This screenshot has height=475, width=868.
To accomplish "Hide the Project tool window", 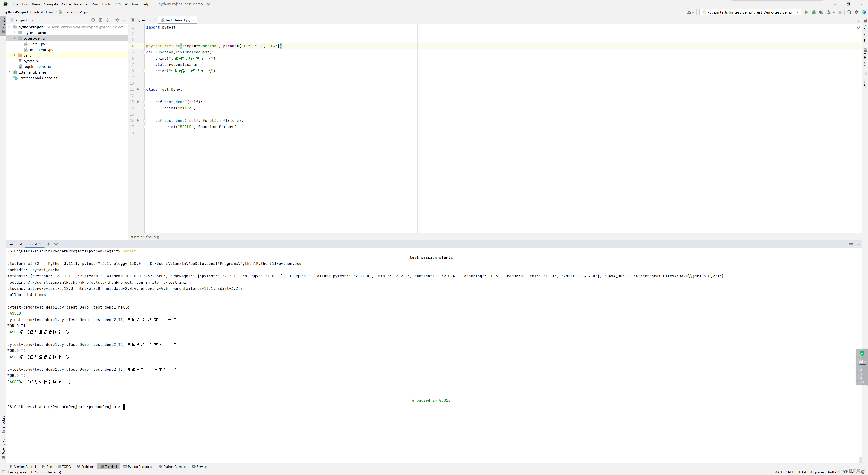I will (x=124, y=20).
